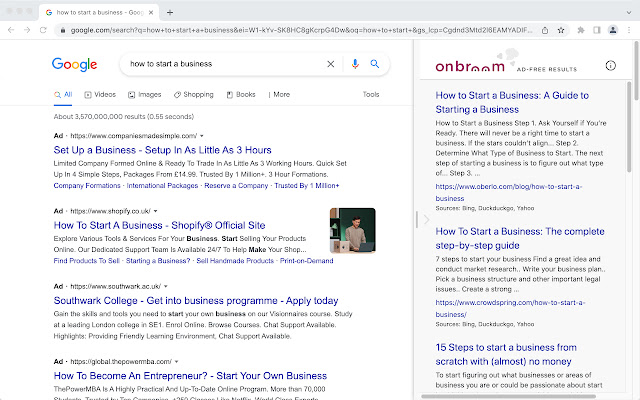Switch to the Shopping tab
Image resolution: width=640 pixels, height=400 pixels.
(x=193, y=95)
